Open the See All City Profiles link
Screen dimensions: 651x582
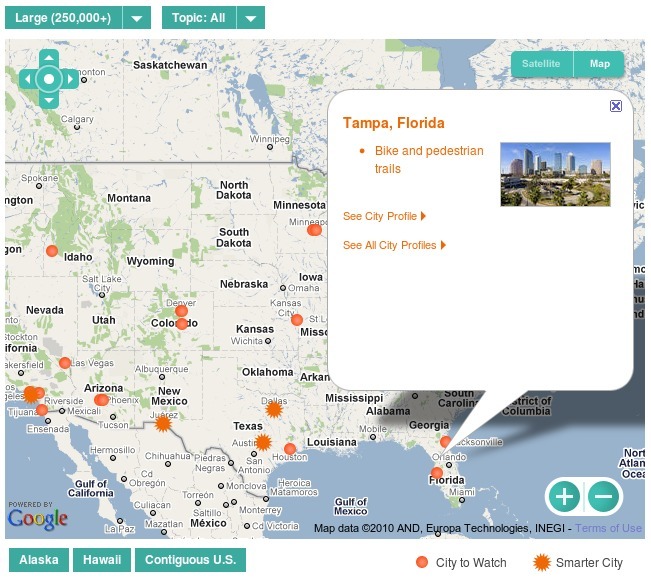[394, 245]
